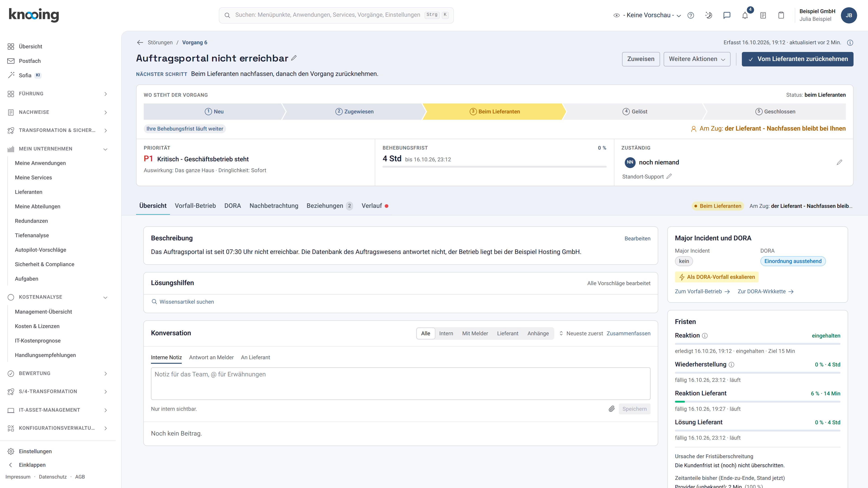Image resolution: width=868 pixels, height=488 pixels.
Task: Show info icon next to Wiederherstellung
Action: (731, 365)
